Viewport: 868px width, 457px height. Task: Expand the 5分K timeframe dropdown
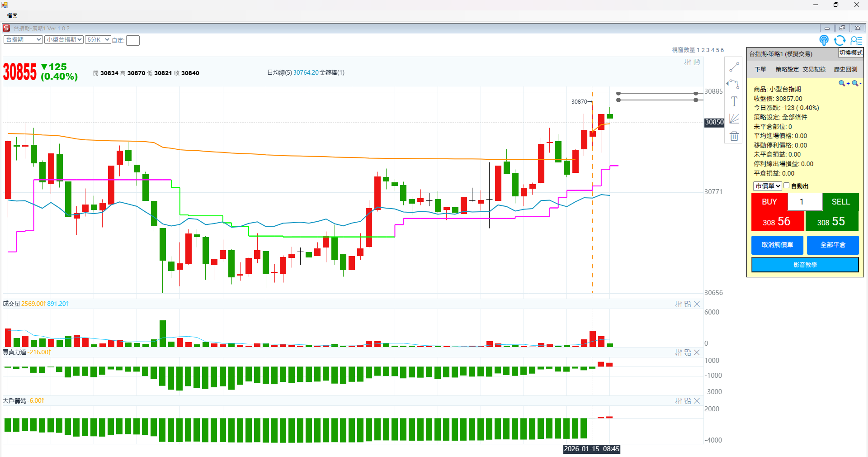pyautogui.click(x=98, y=40)
